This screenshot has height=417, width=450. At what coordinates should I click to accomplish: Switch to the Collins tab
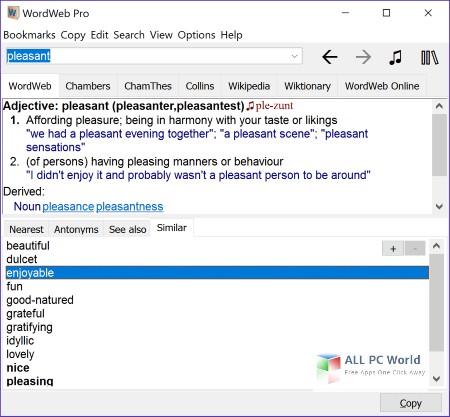200,86
